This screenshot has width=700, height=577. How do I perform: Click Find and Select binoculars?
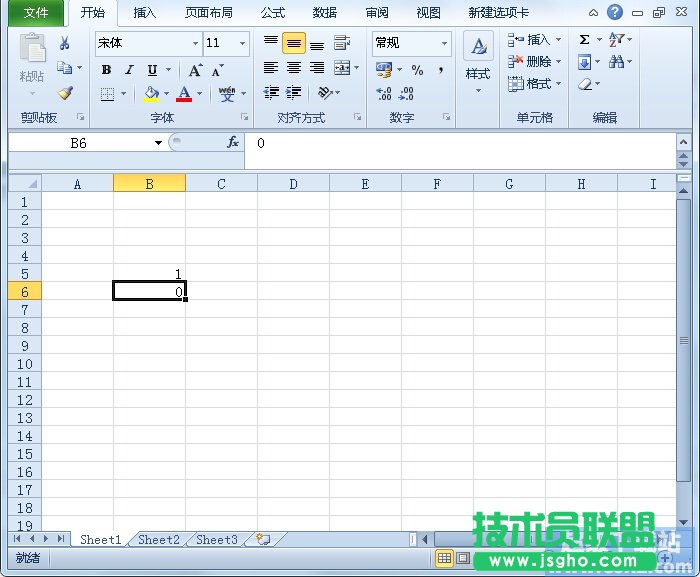pos(617,62)
